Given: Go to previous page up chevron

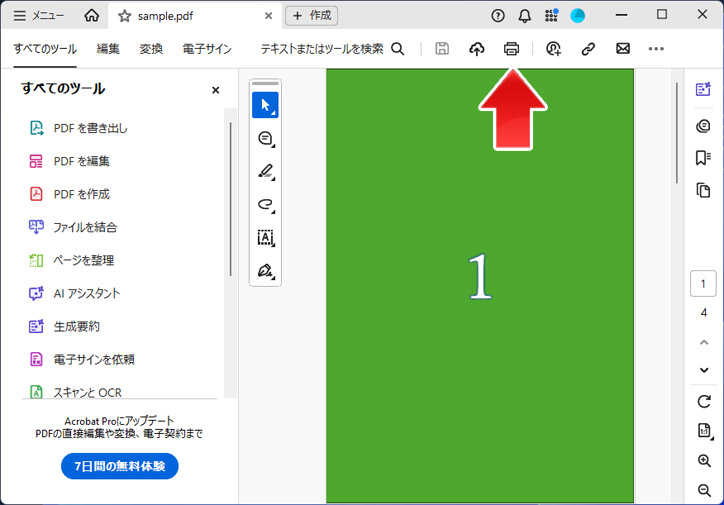Looking at the screenshot, I should click(x=704, y=343).
